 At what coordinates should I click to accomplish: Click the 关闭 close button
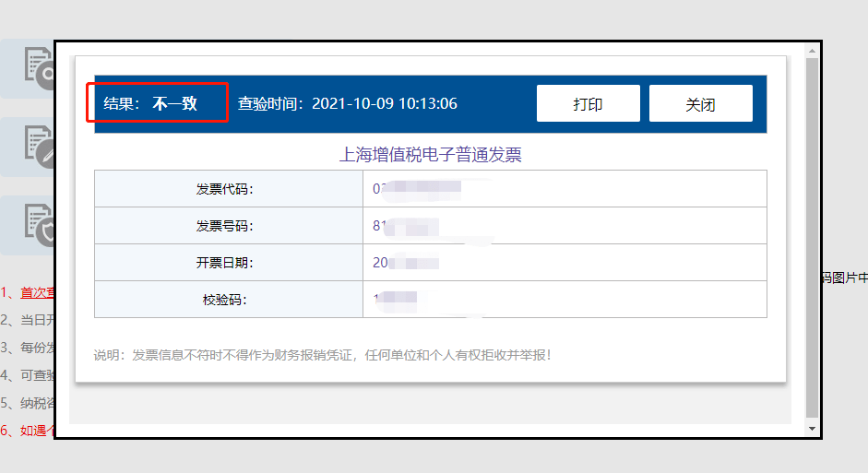click(700, 103)
